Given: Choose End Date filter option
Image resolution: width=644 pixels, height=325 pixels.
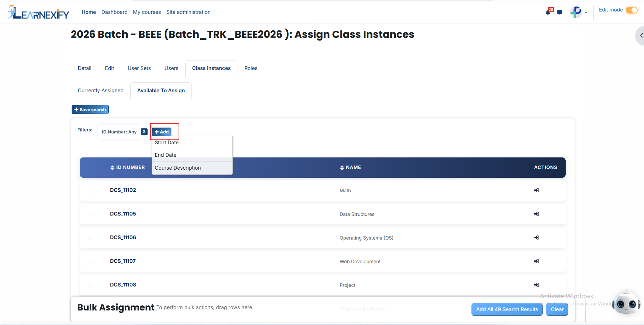Looking at the screenshot, I should (192, 155).
